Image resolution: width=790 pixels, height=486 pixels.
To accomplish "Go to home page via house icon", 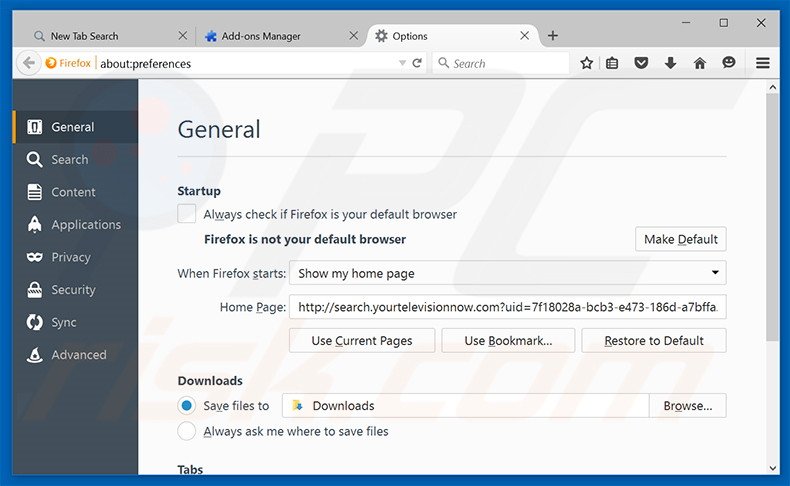I will [700, 63].
